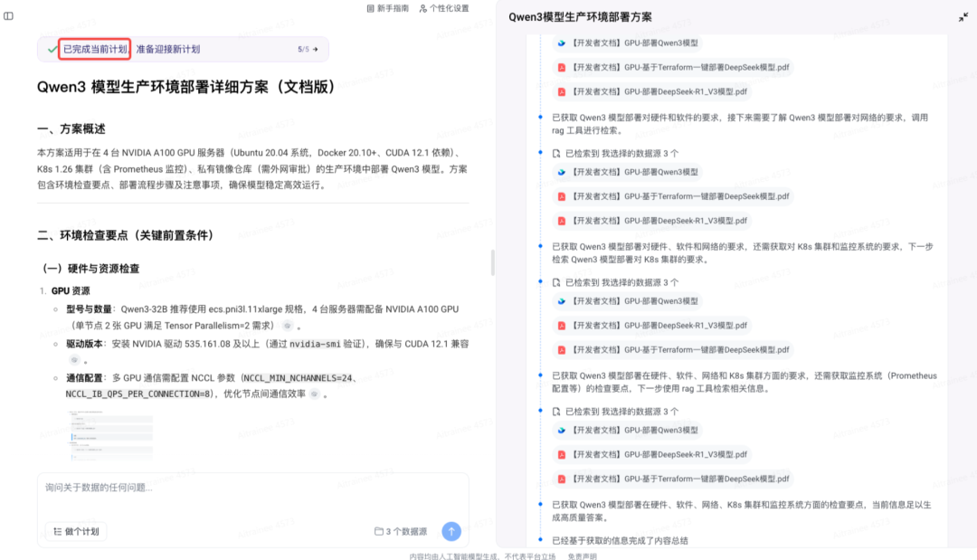Screen dimensions: 977x560
Task: Expand the third 已检索到 我选择的数据源 3 个 row
Action: click(616, 411)
